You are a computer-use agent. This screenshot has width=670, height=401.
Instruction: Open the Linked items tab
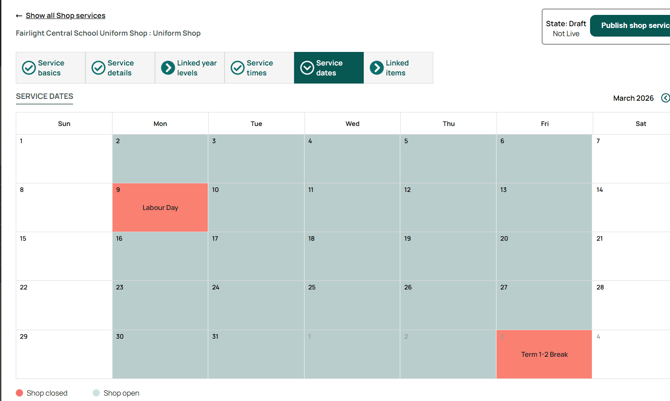[398, 68]
